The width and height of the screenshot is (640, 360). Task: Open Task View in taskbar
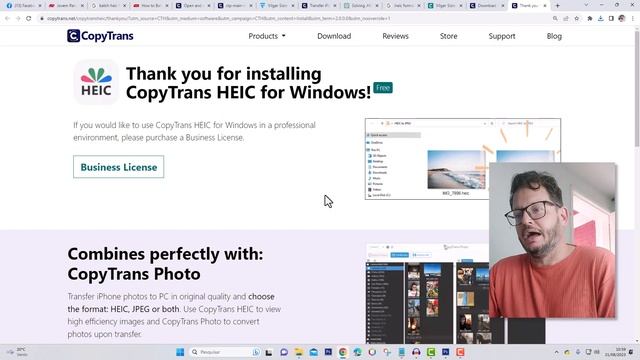(x=269, y=352)
